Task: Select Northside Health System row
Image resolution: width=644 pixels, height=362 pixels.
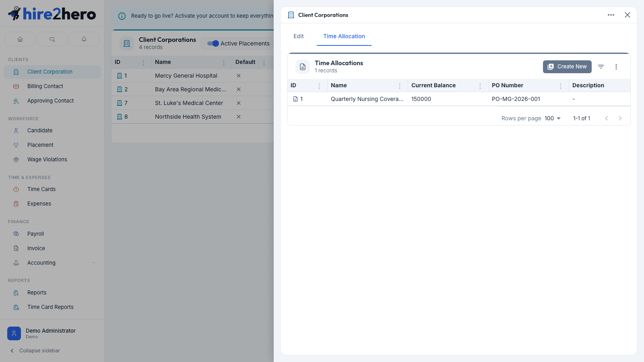Action: coord(192,117)
